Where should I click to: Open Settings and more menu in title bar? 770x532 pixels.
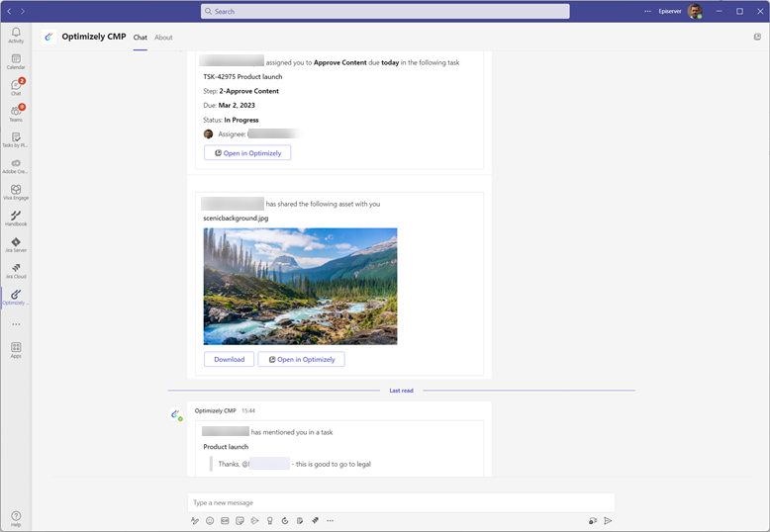click(x=648, y=11)
